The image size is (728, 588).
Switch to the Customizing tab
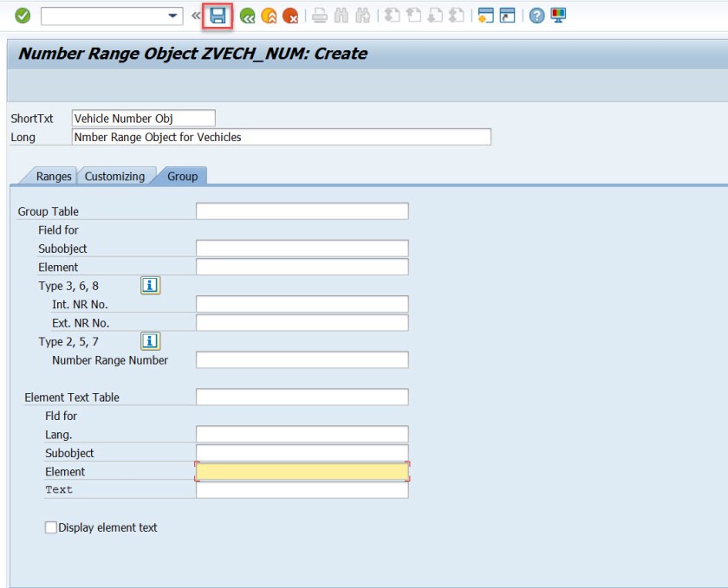(x=114, y=177)
